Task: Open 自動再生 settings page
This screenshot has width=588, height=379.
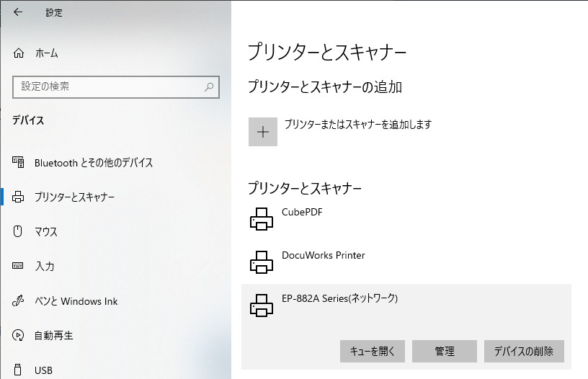Action: point(53,335)
